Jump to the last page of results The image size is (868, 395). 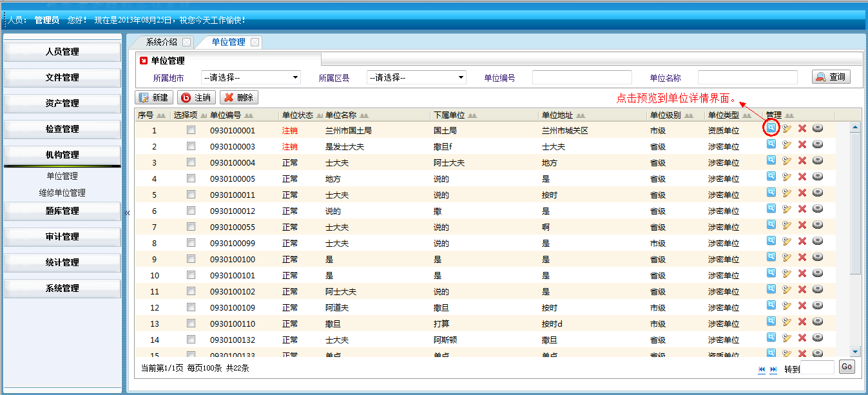774,369
